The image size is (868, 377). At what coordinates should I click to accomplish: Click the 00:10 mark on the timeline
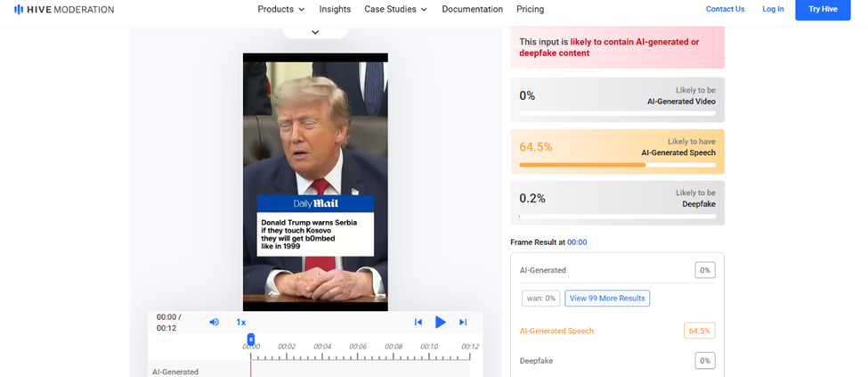click(429, 347)
